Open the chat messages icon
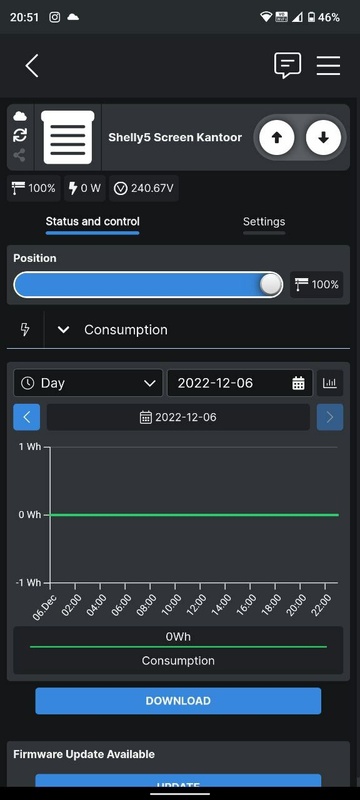The width and height of the screenshot is (360, 800). 287,65
